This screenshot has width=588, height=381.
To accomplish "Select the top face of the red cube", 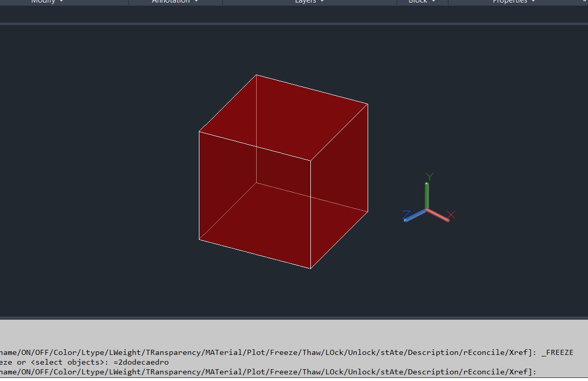I will [284, 117].
